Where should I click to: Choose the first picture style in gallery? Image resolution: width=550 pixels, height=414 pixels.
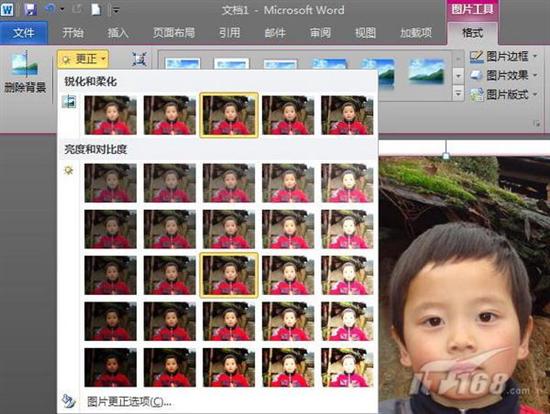click(182, 64)
